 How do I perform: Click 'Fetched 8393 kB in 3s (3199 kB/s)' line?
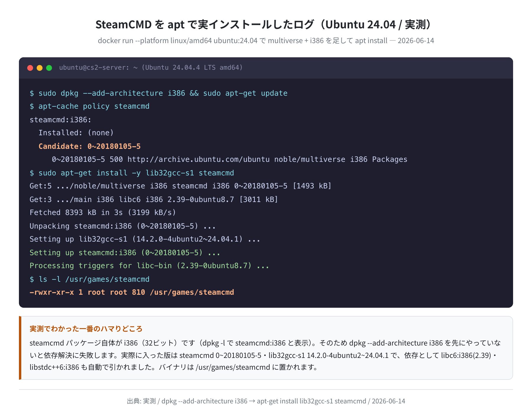tap(103, 213)
